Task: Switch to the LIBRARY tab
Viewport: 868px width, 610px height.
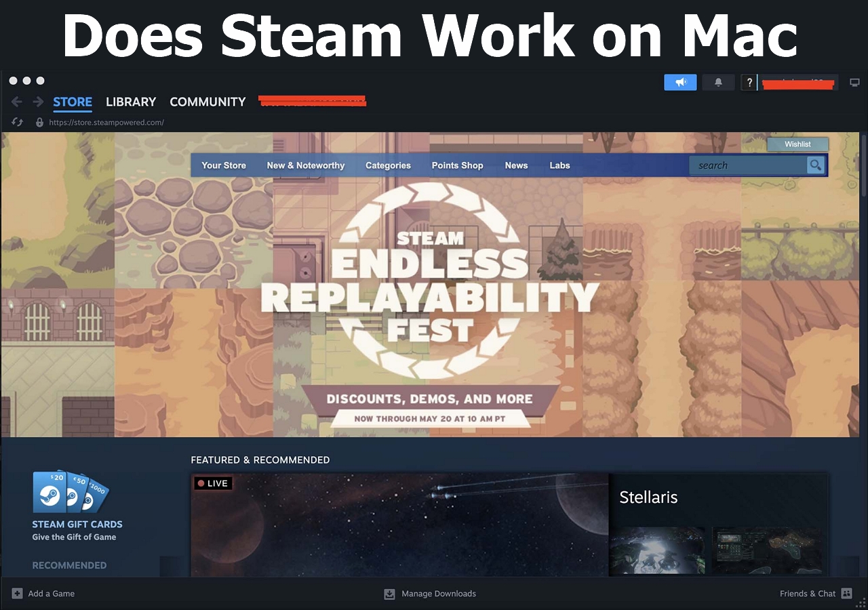Action: 131,102
